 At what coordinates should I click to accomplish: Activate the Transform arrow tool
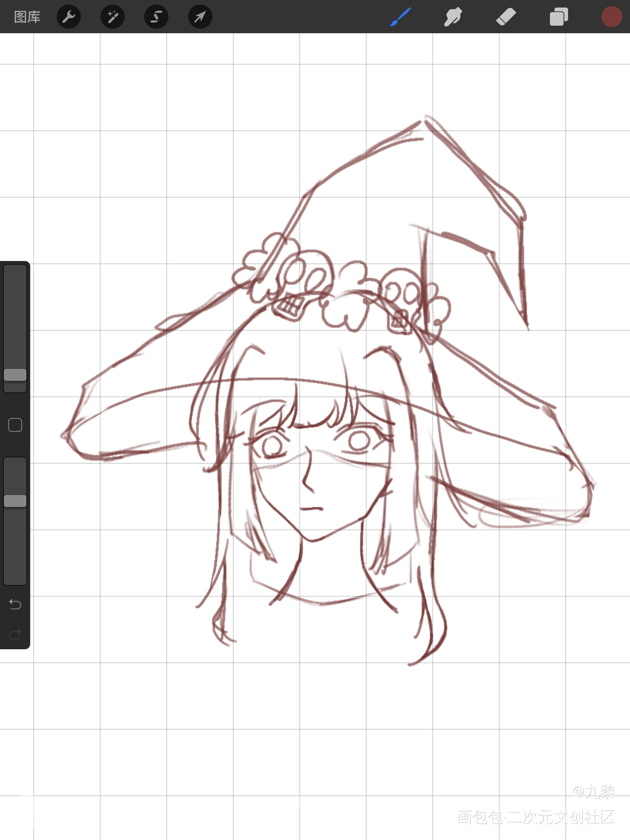pyautogui.click(x=200, y=17)
